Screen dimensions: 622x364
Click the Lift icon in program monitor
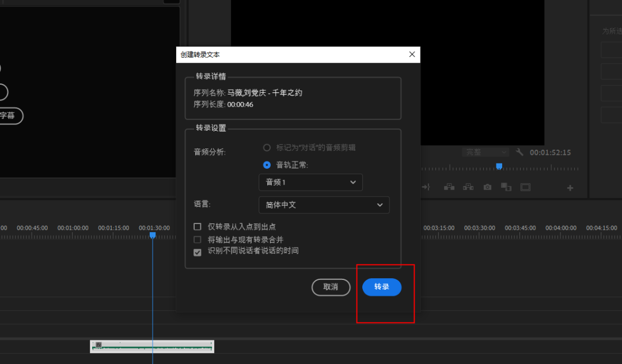click(x=449, y=187)
